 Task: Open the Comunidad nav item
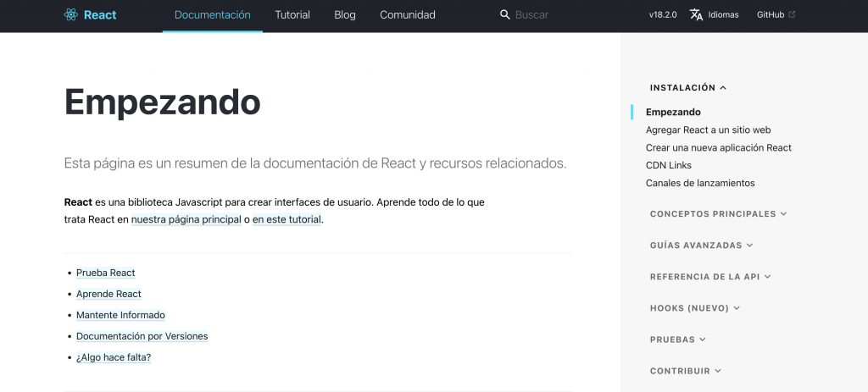pos(408,14)
